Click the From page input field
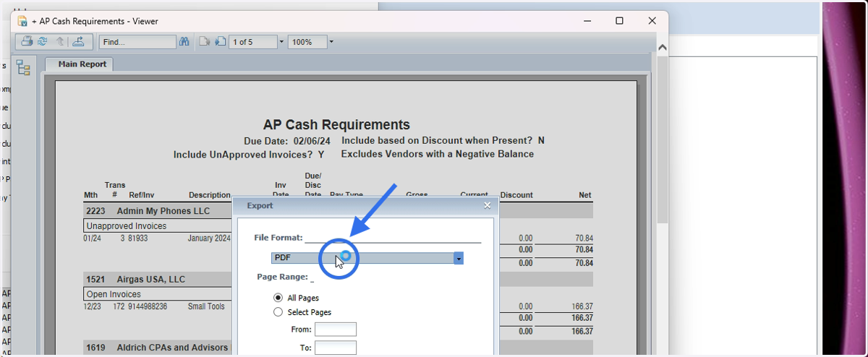Viewport: 868px width, 357px height. (x=336, y=330)
